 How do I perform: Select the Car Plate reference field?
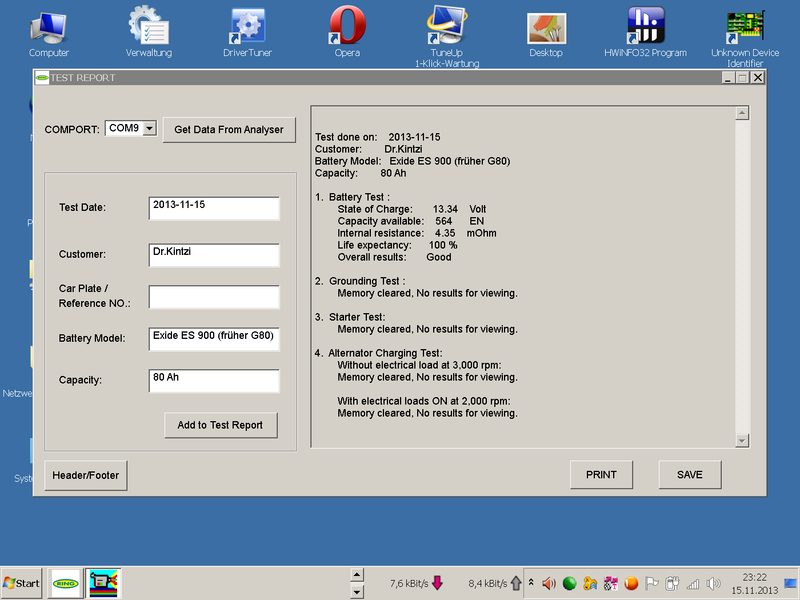(214, 297)
